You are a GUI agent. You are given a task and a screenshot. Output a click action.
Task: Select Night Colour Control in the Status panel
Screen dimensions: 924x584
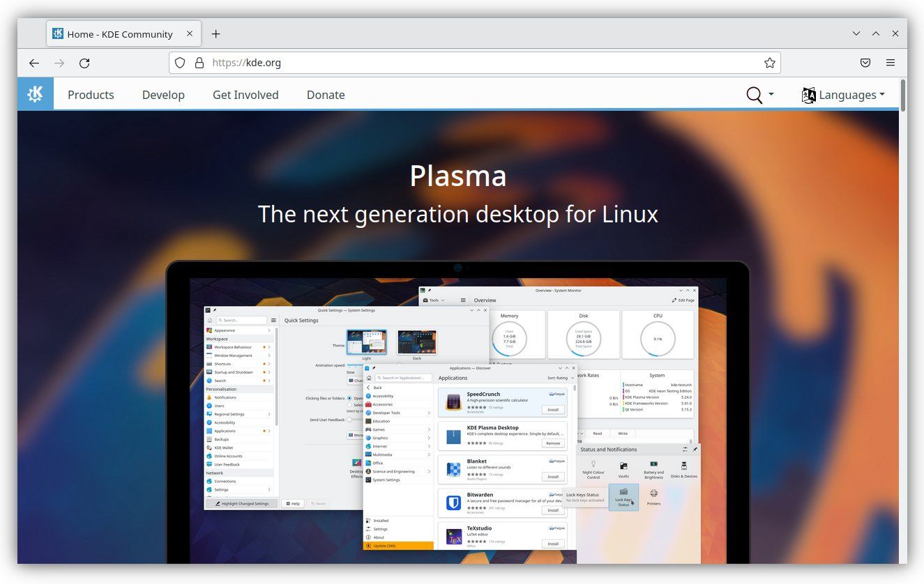(593, 469)
